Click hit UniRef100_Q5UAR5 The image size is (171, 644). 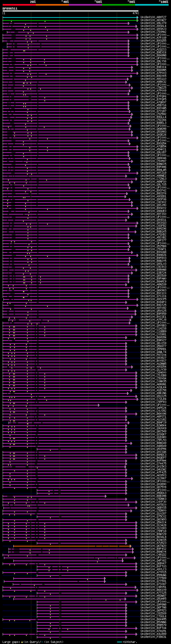pos(153,599)
